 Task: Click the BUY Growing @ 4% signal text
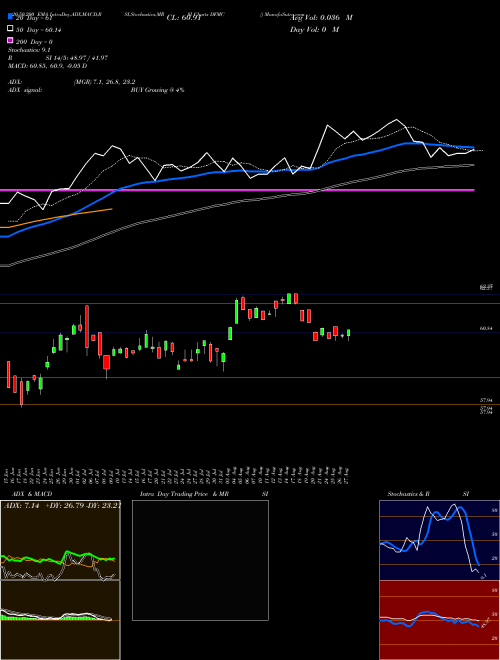(x=157, y=90)
